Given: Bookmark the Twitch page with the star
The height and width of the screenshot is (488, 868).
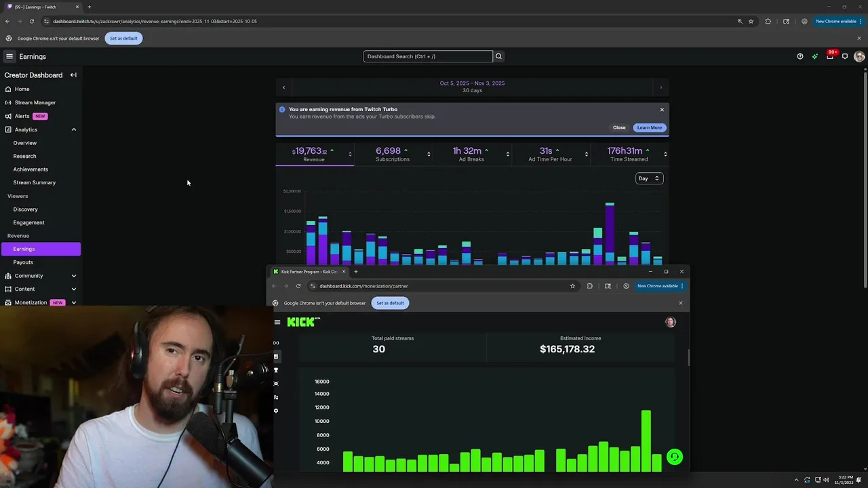Looking at the screenshot, I should (x=751, y=21).
